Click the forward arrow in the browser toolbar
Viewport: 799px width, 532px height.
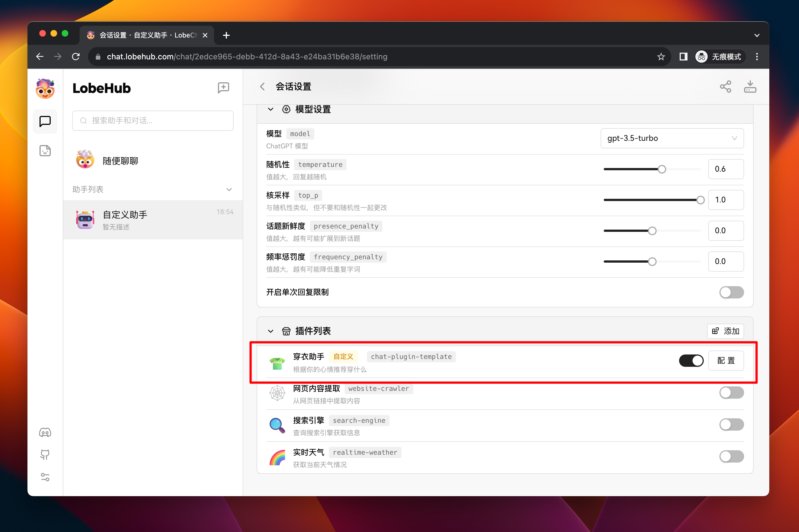pos(58,57)
